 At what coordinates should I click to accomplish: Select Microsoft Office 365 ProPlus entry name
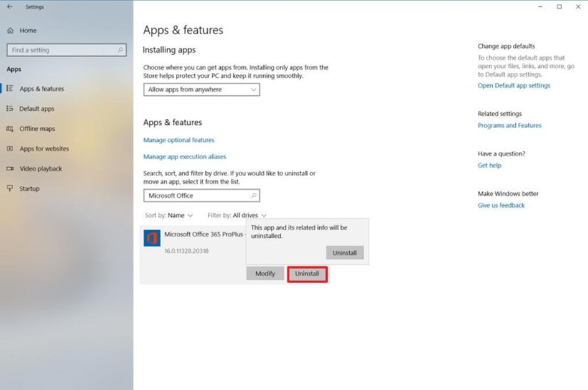click(x=203, y=234)
